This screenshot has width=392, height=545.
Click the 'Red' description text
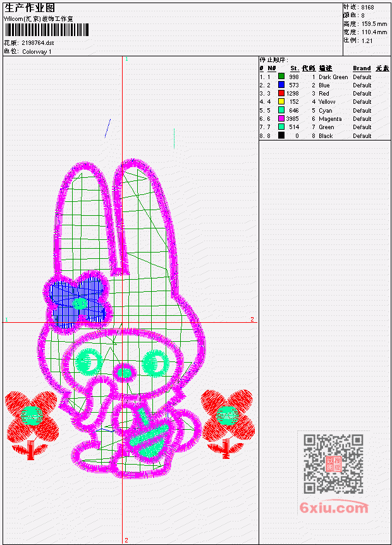tap(324, 94)
